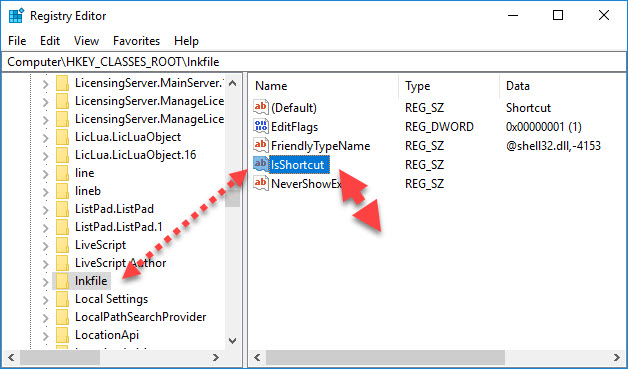Click folder icon of Local Settings key
Viewport: 628px width, 369px height.
(62, 299)
